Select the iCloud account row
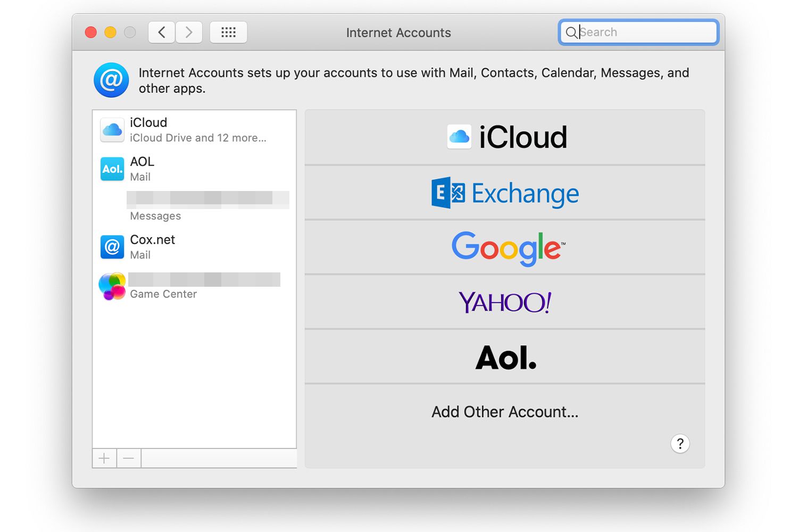 tap(194, 130)
